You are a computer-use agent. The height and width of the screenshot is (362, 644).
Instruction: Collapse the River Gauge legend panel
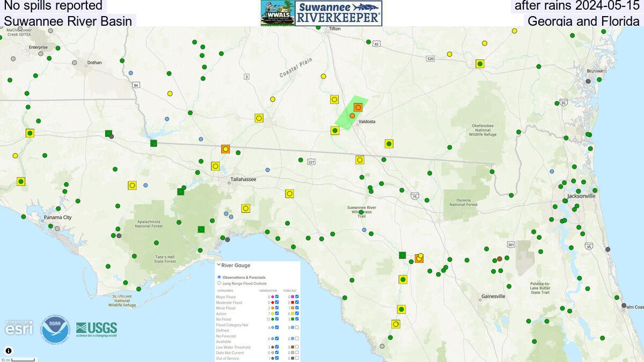(219, 265)
